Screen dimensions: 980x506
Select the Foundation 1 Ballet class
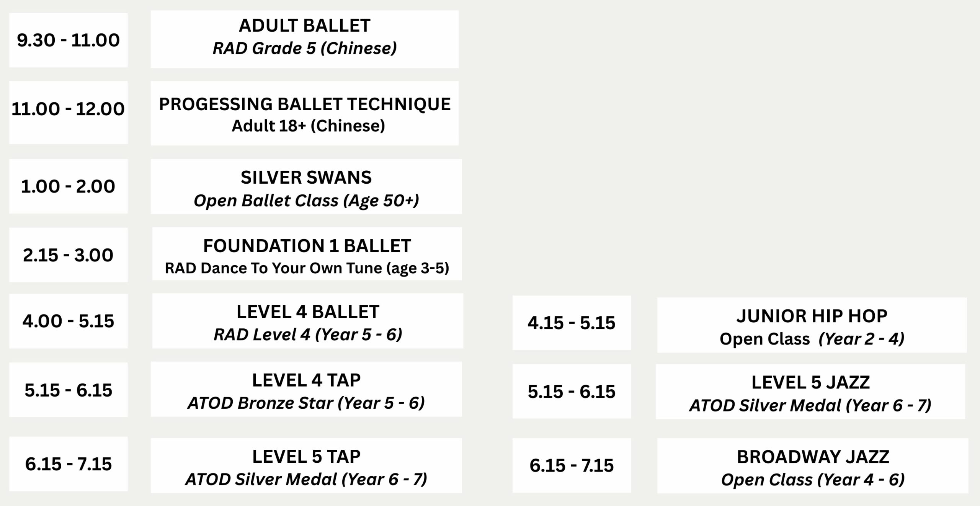coord(307,254)
